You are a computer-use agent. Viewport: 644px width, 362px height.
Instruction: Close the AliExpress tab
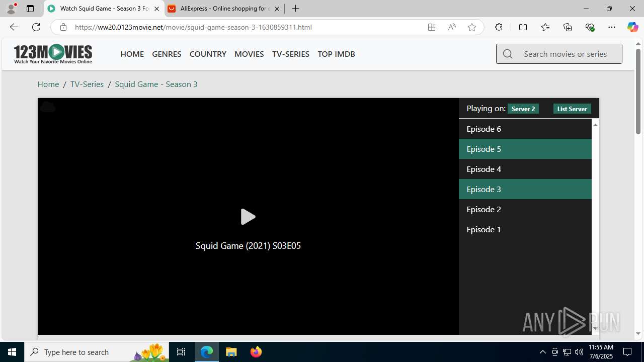[x=277, y=9]
